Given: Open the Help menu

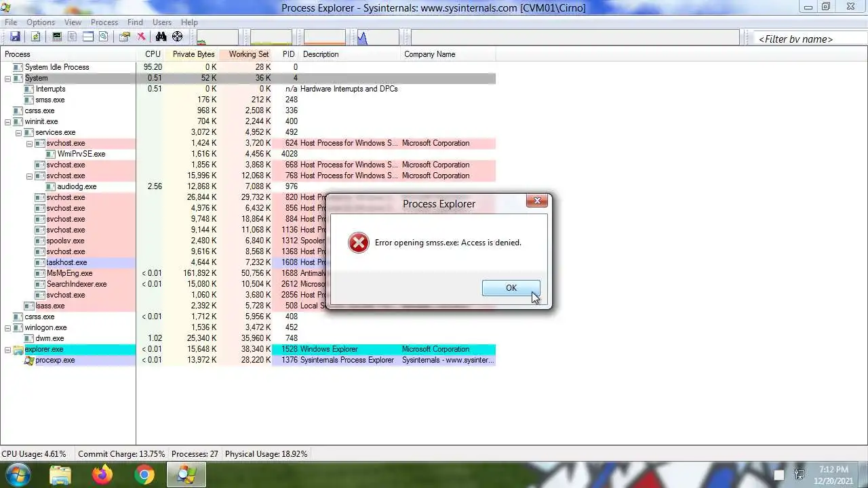Looking at the screenshot, I should coord(189,22).
